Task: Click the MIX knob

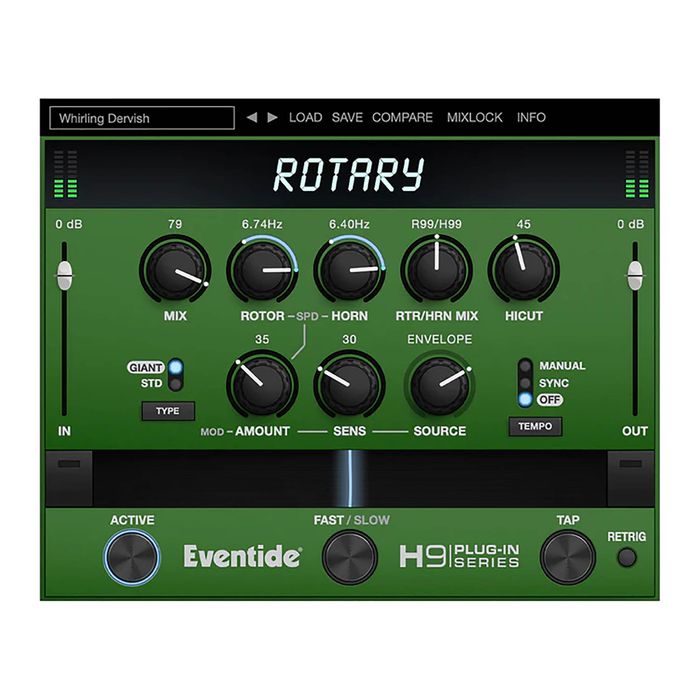Action: coord(176,270)
